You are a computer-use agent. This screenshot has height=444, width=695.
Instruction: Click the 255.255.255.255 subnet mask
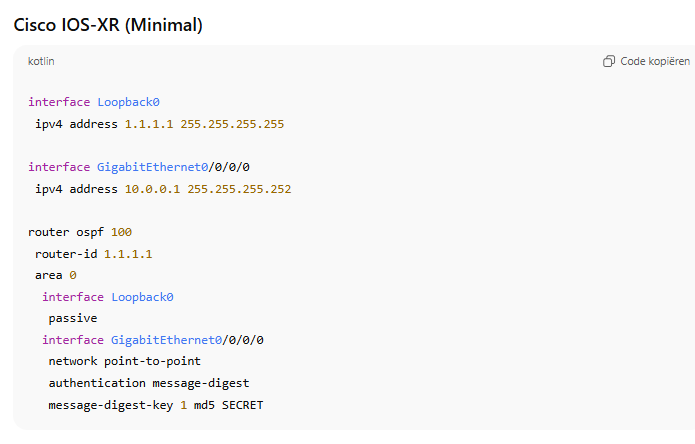[x=232, y=124]
